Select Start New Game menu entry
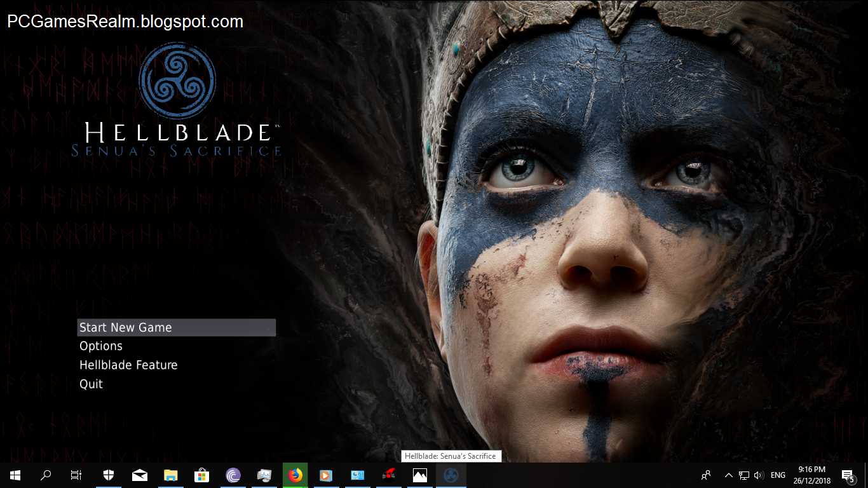The height and width of the screenshot is (488, 868). (x=177, y=327)
